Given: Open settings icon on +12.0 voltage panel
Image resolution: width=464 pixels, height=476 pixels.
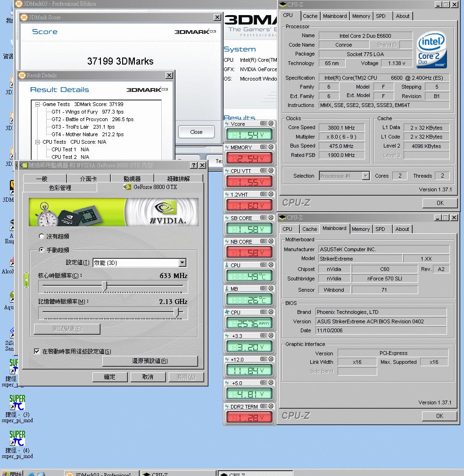Looking at the screenshot, I should (263, 359).
